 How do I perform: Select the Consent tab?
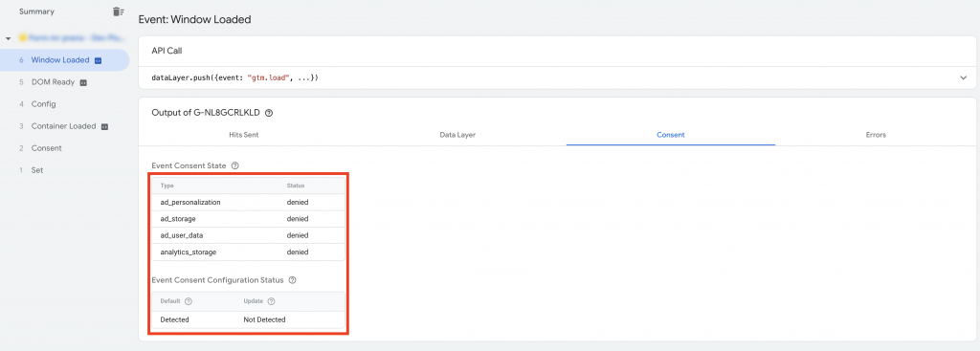click(671, 135)
